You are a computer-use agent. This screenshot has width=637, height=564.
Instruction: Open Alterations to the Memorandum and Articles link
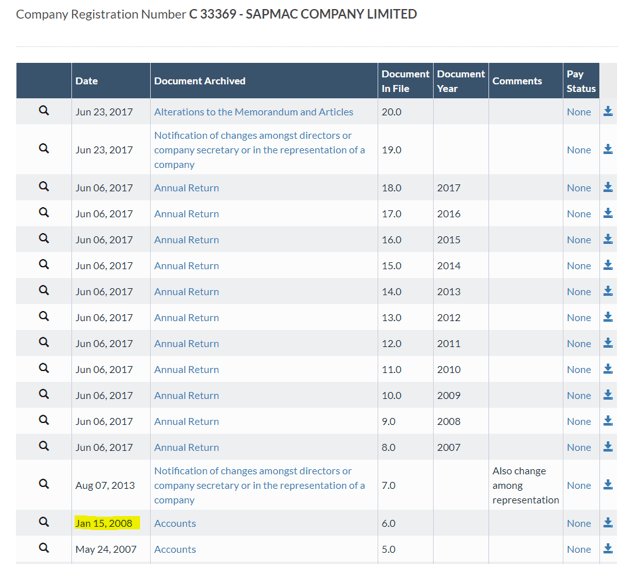pos(253,112)
